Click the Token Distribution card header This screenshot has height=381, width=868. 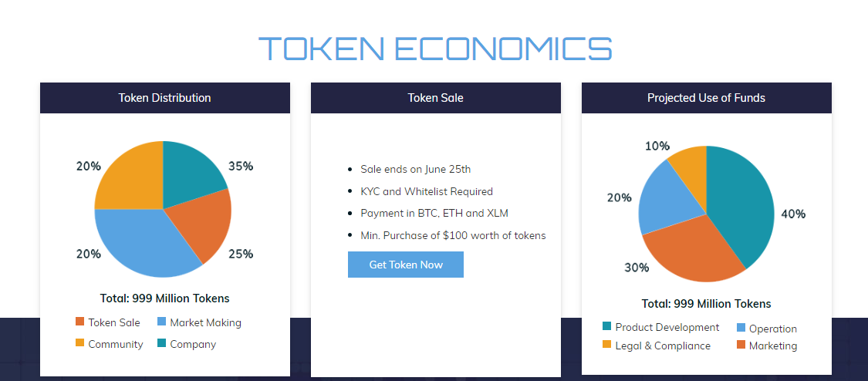[x=164, y=98]
